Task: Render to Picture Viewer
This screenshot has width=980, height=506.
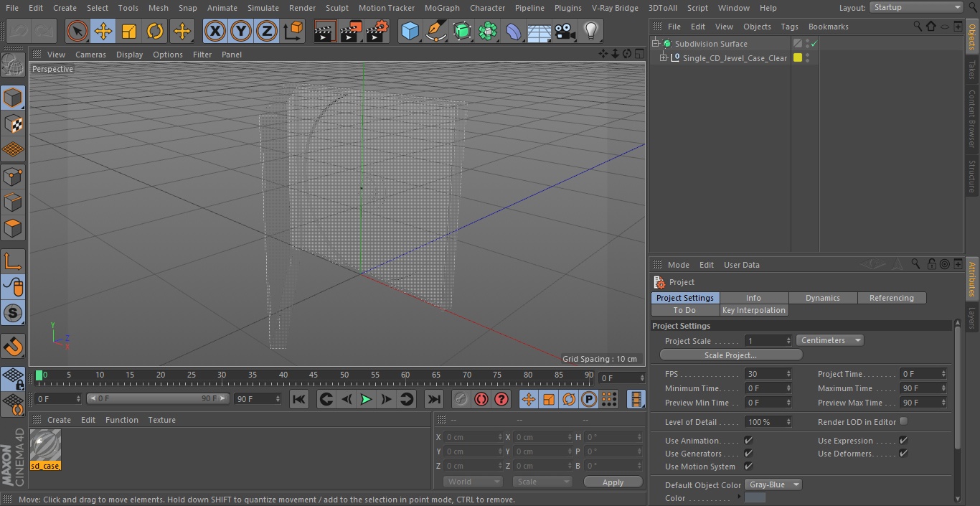Action: [351, 31]
